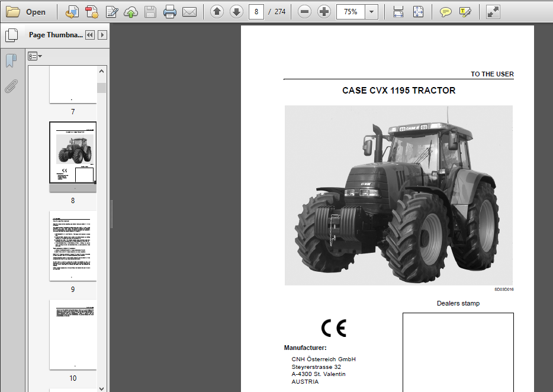Select the page 7 thumbnail
The image size is (553, 392).
coord(73,85)
